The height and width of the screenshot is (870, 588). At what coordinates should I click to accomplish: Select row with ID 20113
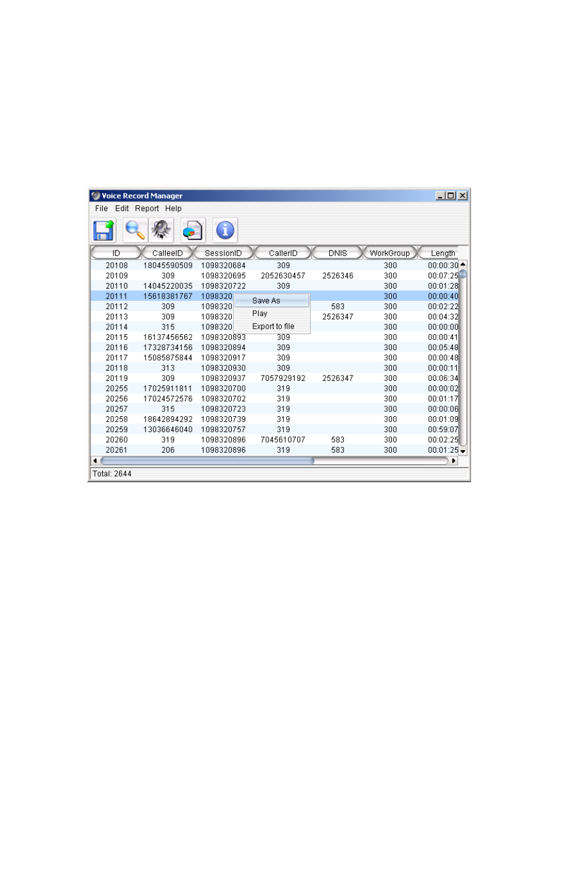click(x=275, y=317)
